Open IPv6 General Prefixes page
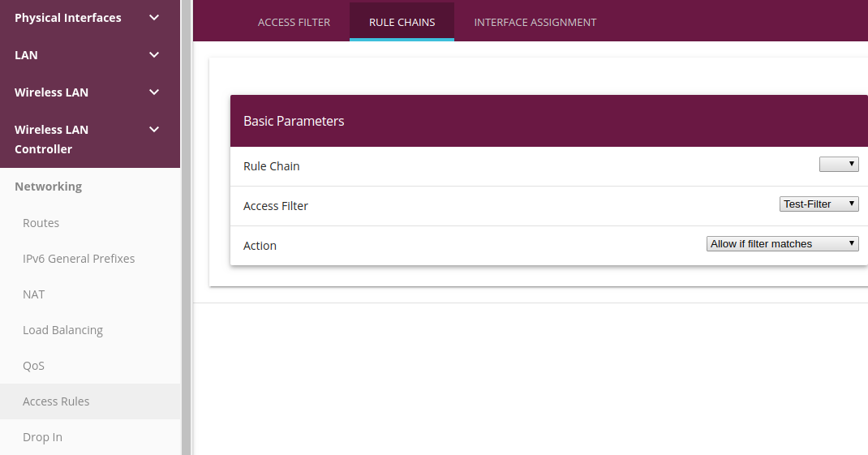 [79, 259]
